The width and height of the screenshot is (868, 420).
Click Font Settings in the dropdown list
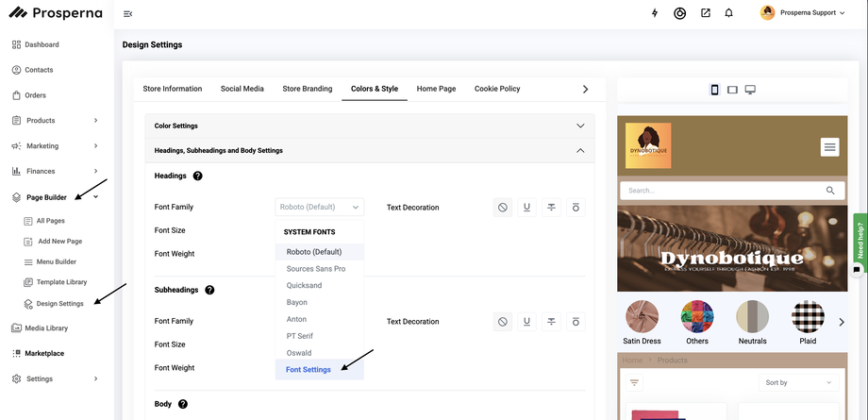coord(309,370)
